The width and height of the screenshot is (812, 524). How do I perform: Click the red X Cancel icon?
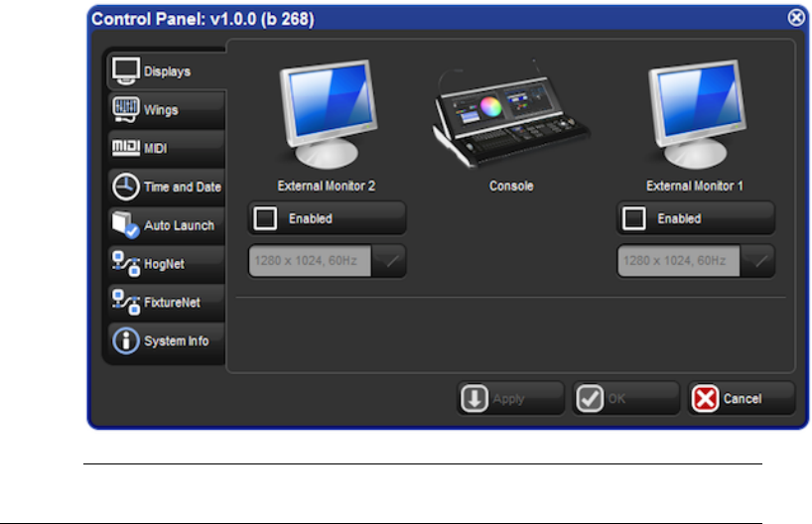[x=706, y=399]
